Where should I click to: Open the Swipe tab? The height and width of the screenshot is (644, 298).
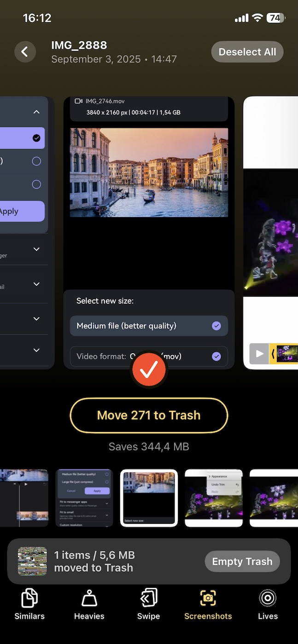(x=148, y=604)
